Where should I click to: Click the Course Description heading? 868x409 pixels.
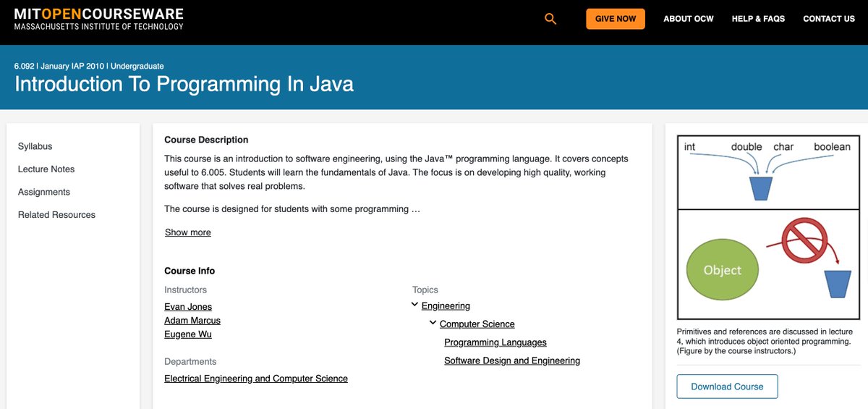coord(206,140)
